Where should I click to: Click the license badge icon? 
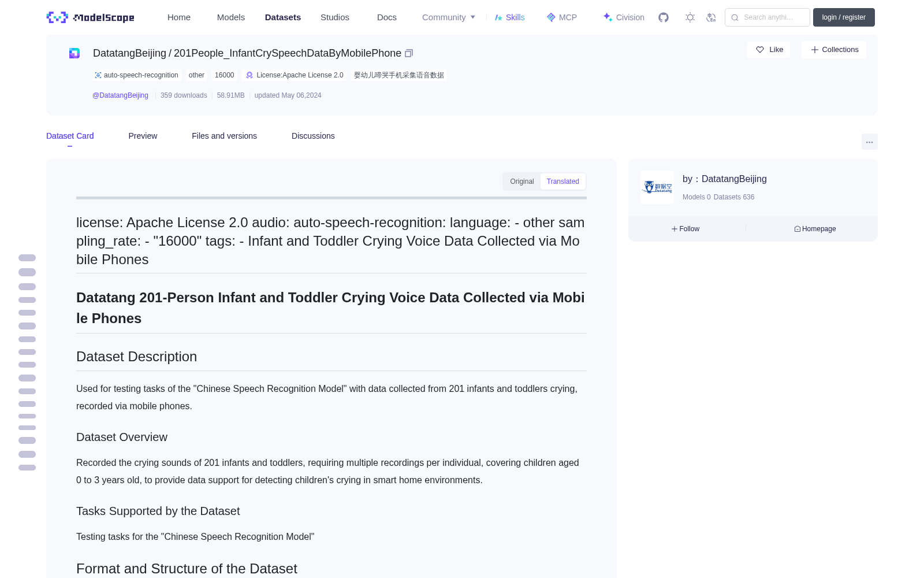tap(249, 75)
